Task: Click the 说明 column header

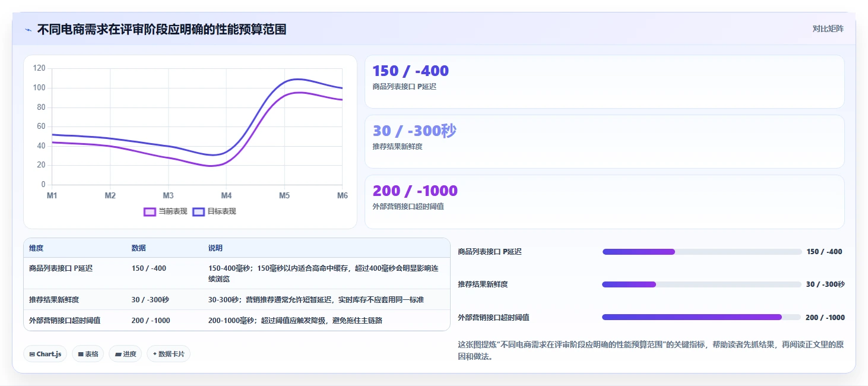Action: coord(216,248)
